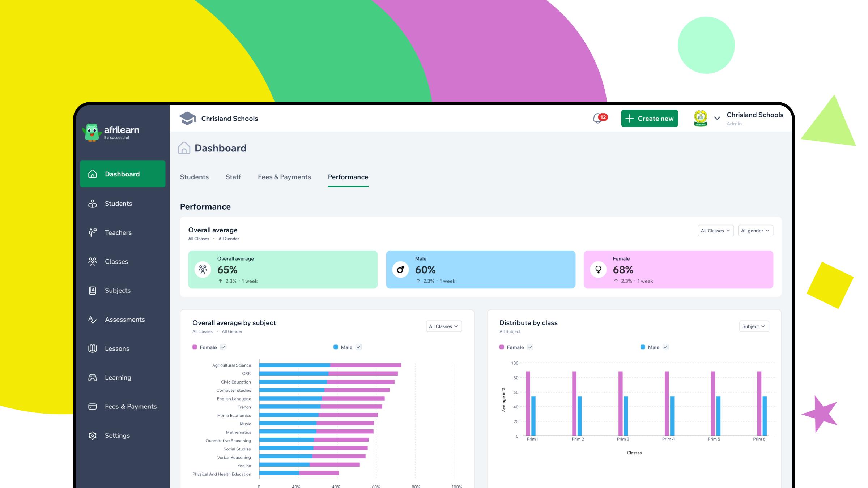Open the Subject dropdown in Distribute by class
The height and width of the screenshot is (488, 868).
754,326
